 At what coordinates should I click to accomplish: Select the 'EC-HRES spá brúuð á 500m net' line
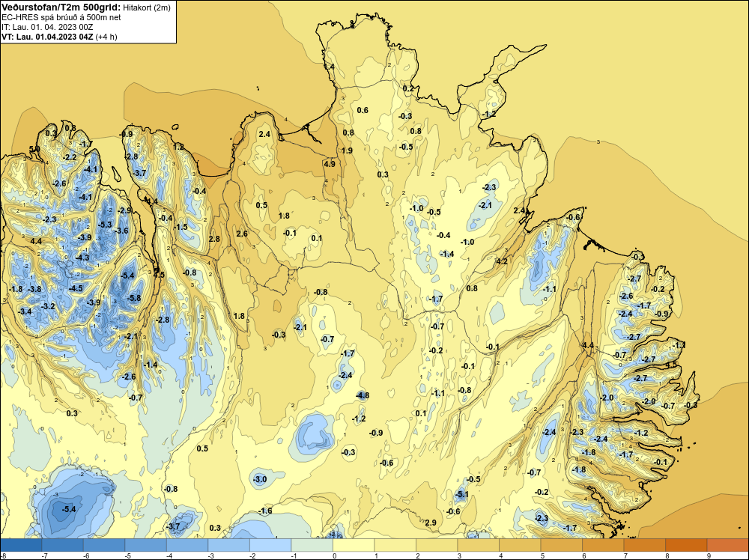61,17
